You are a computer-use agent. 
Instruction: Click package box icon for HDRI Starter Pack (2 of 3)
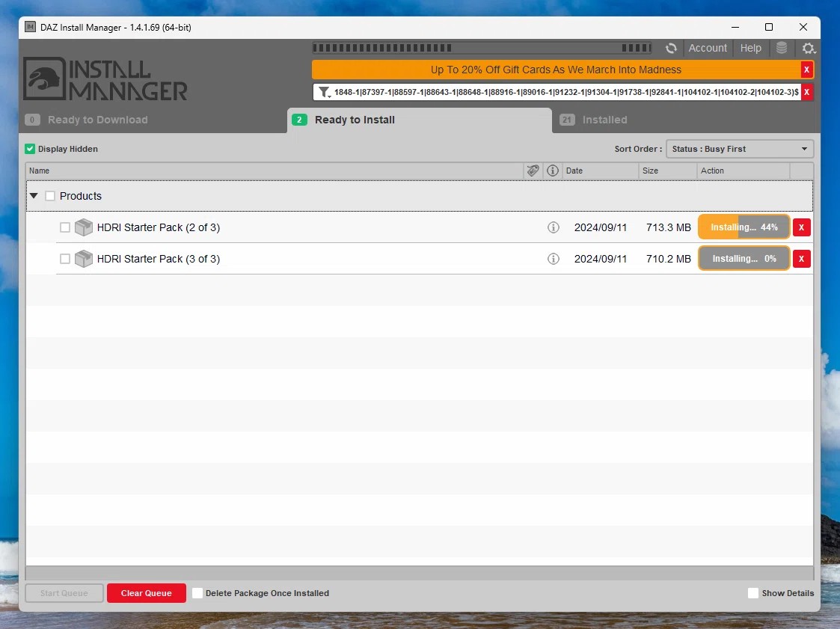coord(84,227)
